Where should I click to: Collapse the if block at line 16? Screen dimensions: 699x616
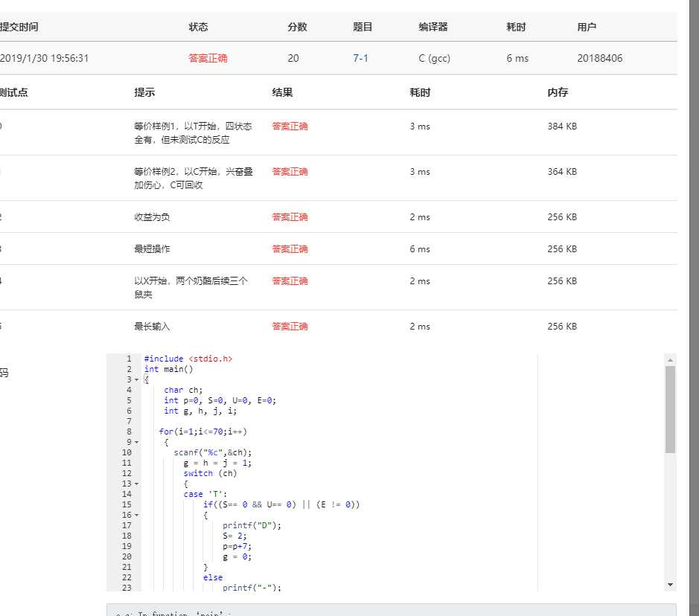coord(136,514)
